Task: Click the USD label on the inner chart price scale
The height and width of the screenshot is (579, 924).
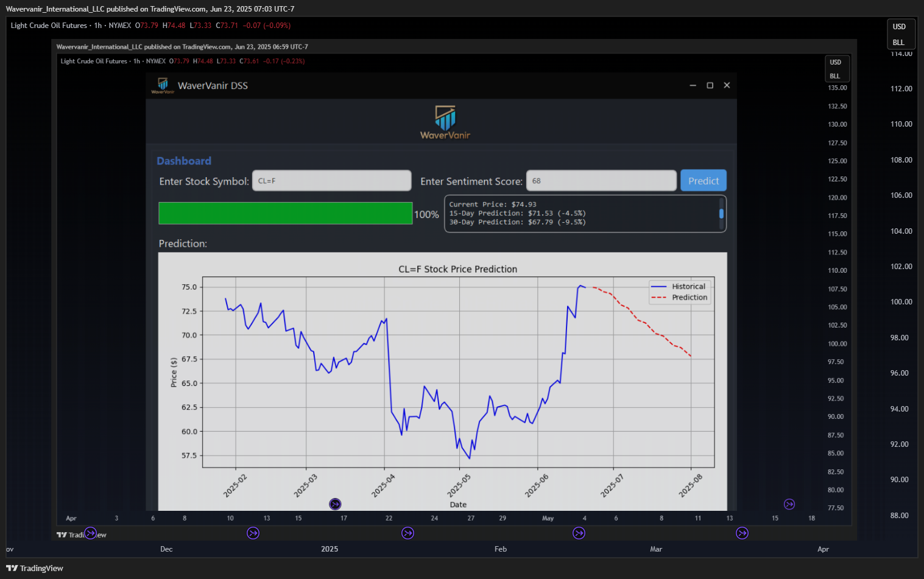Action: pos(836,62)
